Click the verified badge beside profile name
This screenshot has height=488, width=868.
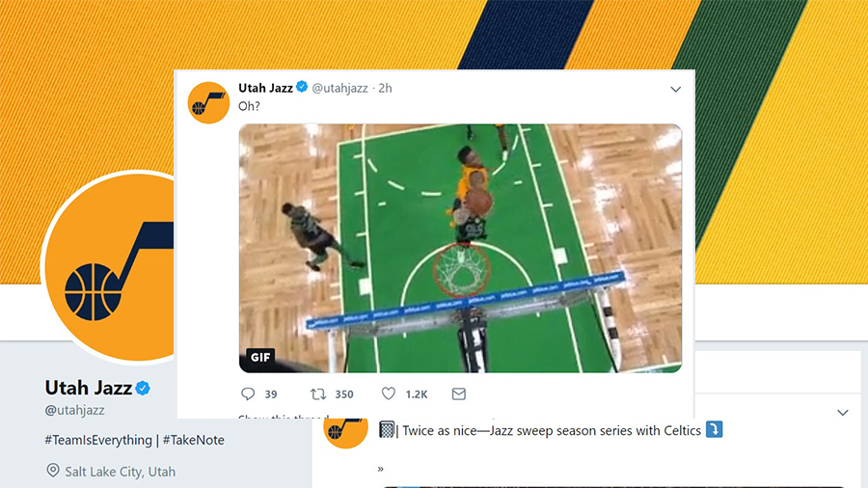(143, 389)
